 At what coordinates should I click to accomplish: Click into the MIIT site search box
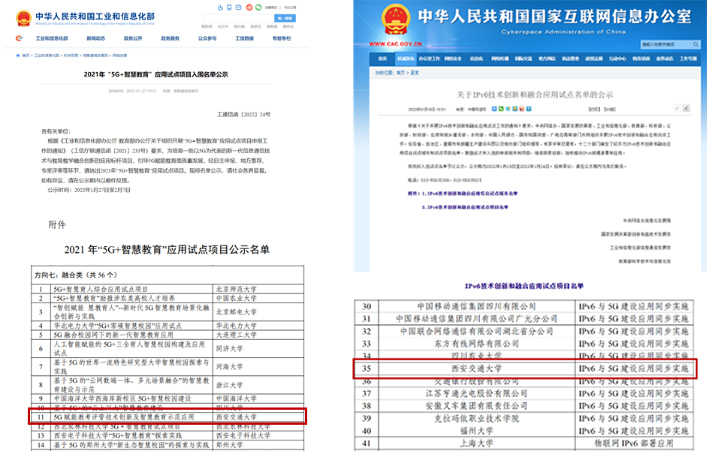coord(239,18)
